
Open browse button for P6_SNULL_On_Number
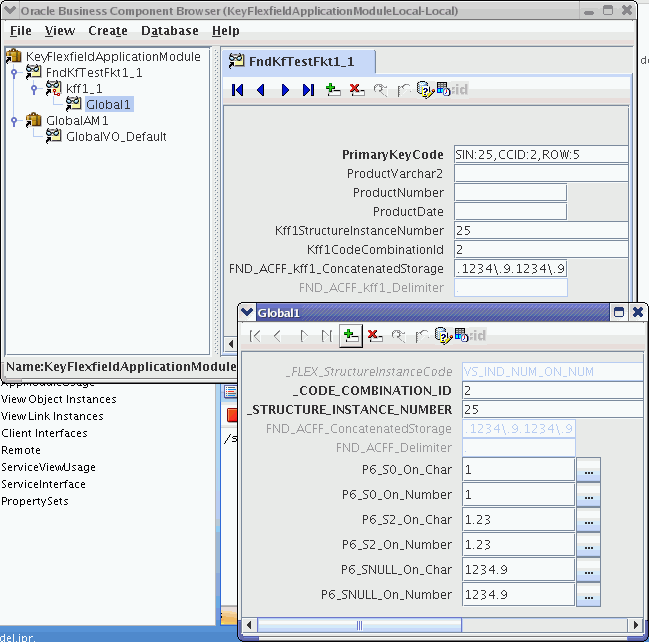(589, 595)
